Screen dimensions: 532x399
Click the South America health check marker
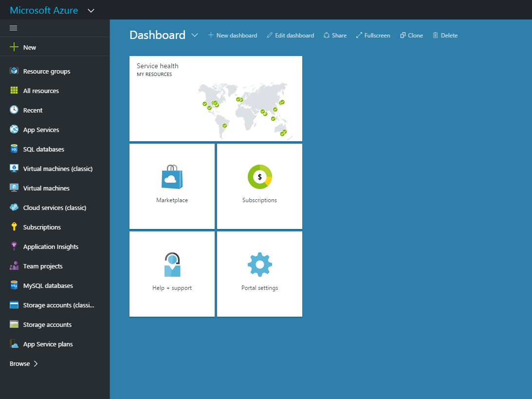[224, 126]
